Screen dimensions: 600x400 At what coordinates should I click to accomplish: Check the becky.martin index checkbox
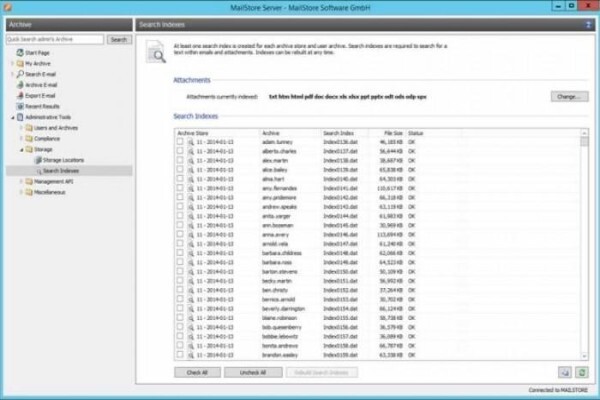pos(180,281)
